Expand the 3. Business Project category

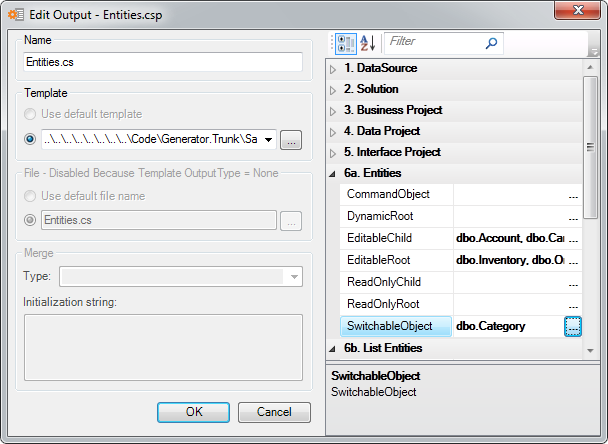click(333, 111)
